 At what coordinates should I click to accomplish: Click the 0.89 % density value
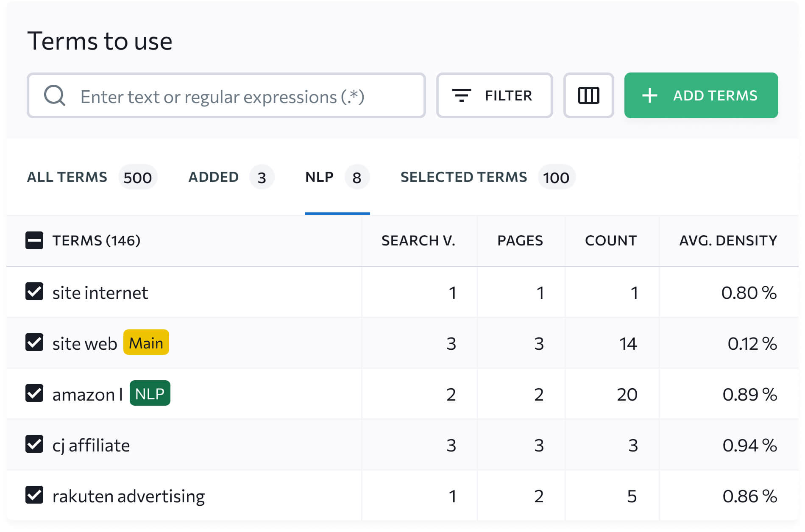click(x=750, y=394)
